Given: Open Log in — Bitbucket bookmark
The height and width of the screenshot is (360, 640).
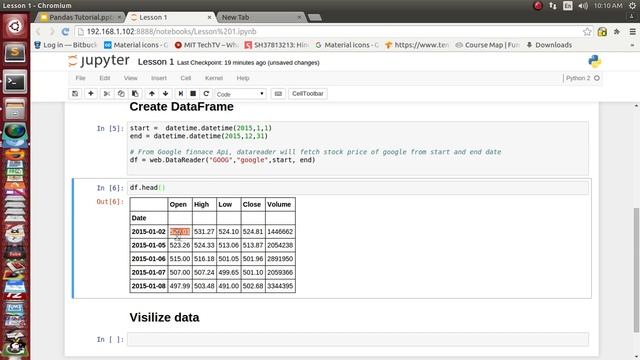Looking at the screenshot, I should click(66, 45).
